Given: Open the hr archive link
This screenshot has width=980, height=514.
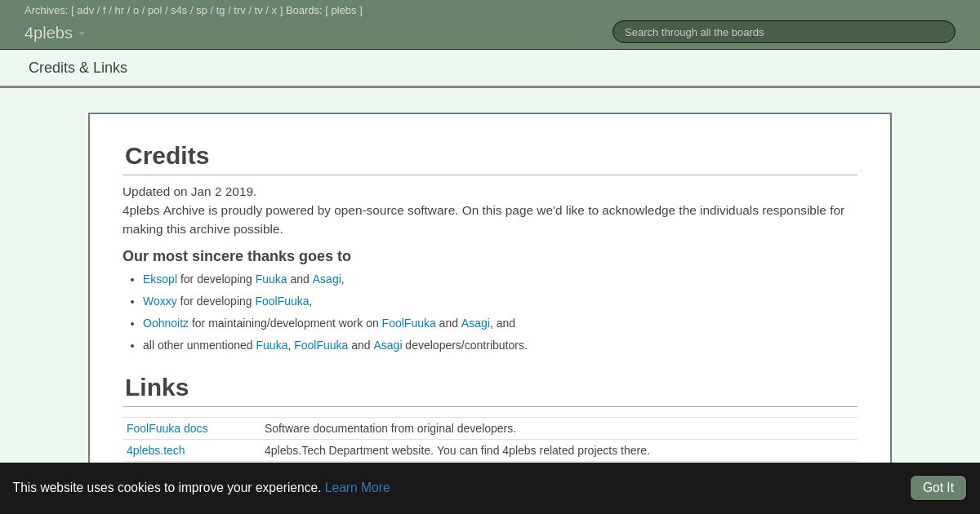Looking at the screenshot, I should tap(119, 11).
